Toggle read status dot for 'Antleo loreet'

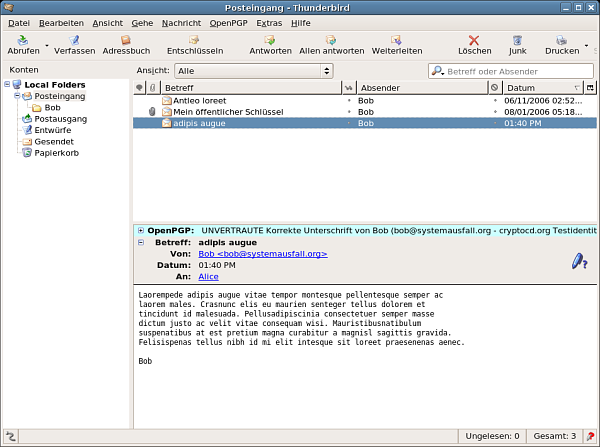point(349,101)
